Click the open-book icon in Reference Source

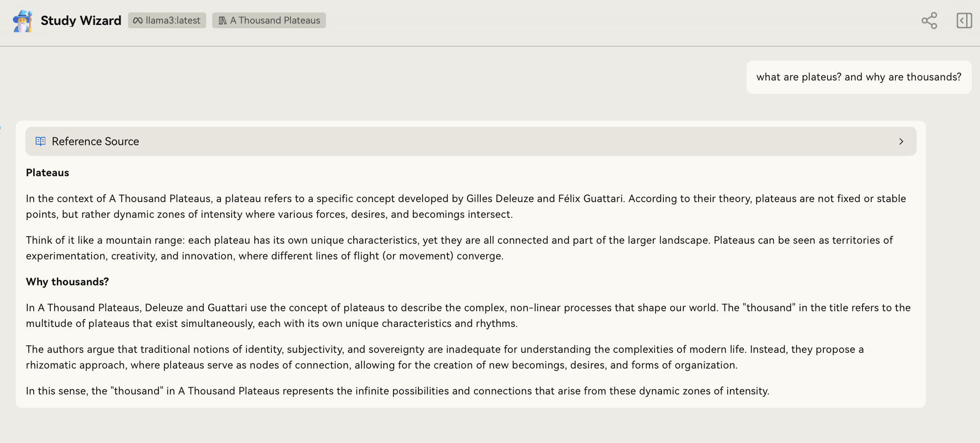41,142
